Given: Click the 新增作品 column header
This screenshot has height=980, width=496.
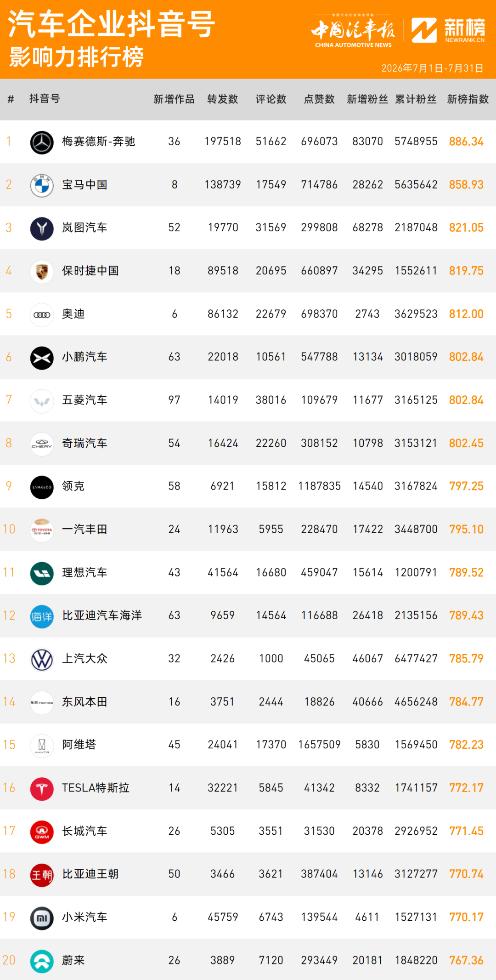Looking at the screenshot, I should (174, 99).
